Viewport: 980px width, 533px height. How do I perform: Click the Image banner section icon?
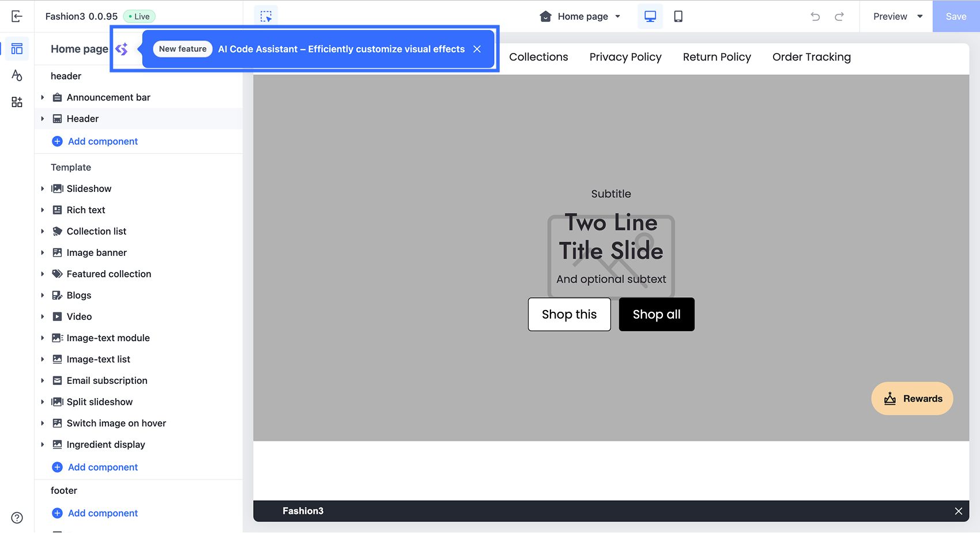[57, 252]
